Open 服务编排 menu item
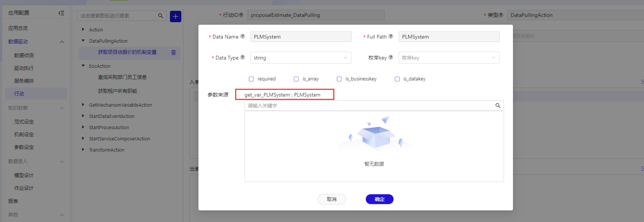This screenshot has width=644, height=222. pyautogui.click(x=24, y=81)
